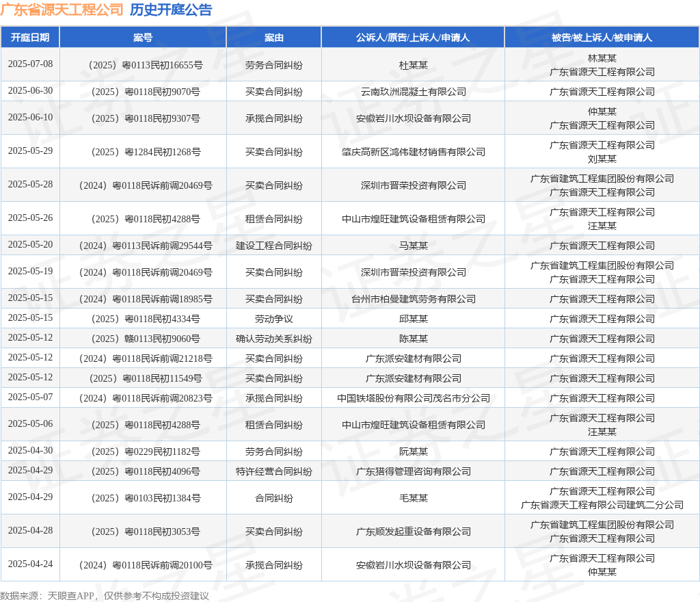Click the 数据来源 天眼查APP footer note
This screenshot has width=700, height=602.
(105, 596)
